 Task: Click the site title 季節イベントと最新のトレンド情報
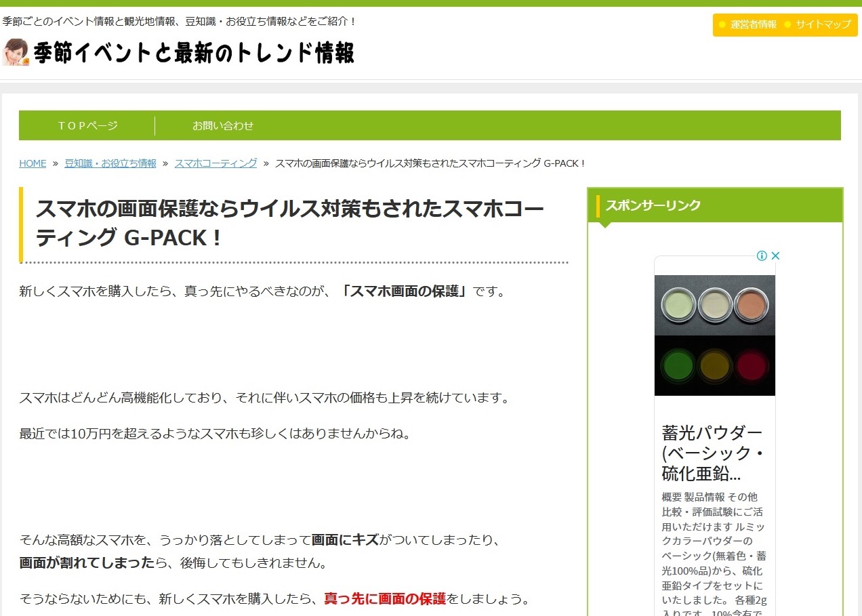click(194, 53)
